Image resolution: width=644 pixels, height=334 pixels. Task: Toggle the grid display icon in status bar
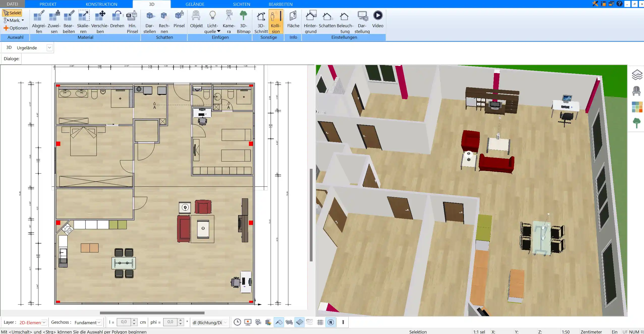coord(320,322)
